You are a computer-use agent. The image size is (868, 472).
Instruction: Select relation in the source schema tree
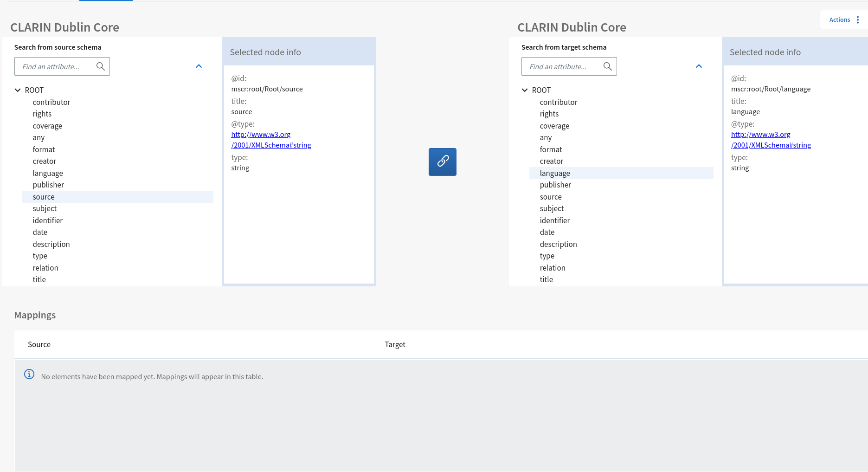pyautogui.click(x=45, y=268)
